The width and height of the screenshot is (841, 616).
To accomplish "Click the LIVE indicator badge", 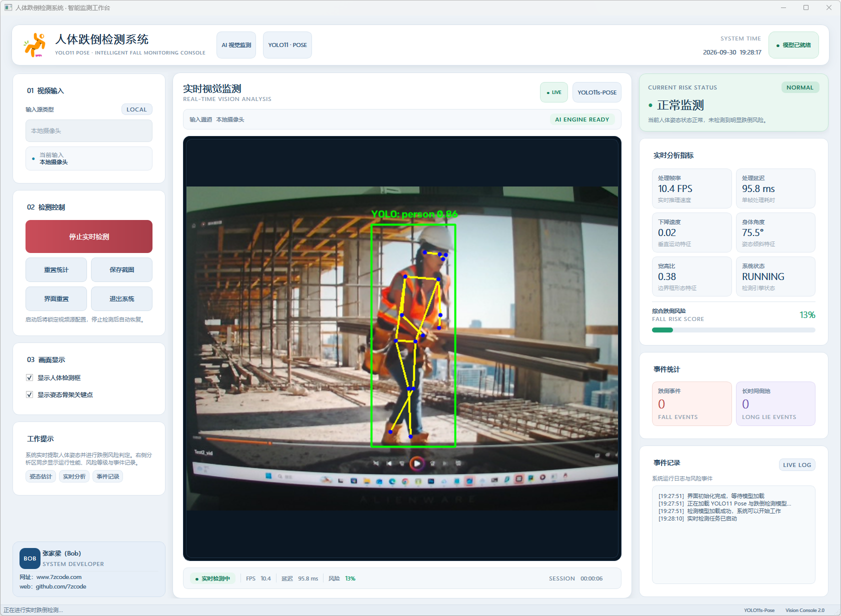I will (x=554, y=92).
